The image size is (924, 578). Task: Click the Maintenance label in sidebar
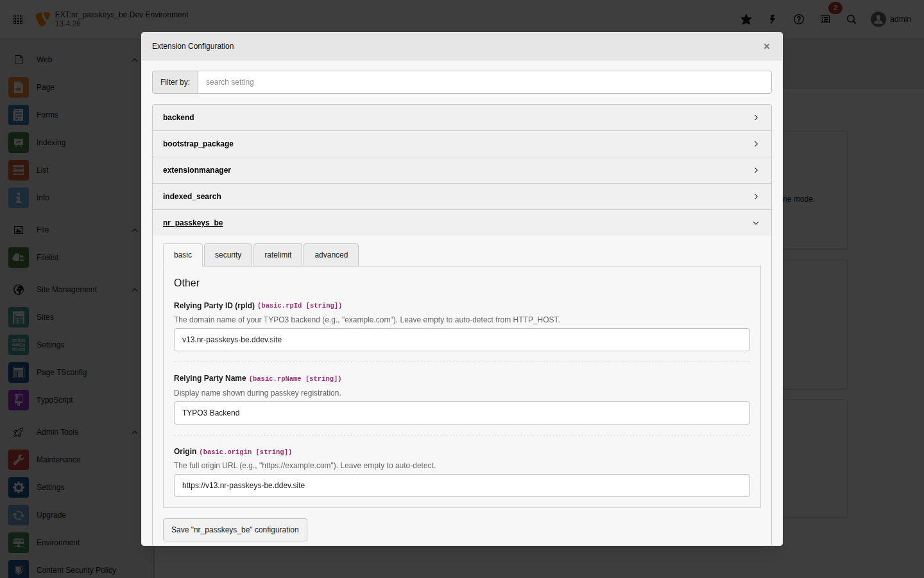[x=58, y=460]
